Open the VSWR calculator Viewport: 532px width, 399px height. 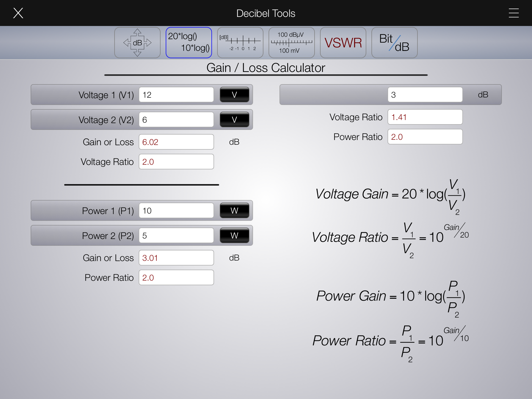pos(343,43)
